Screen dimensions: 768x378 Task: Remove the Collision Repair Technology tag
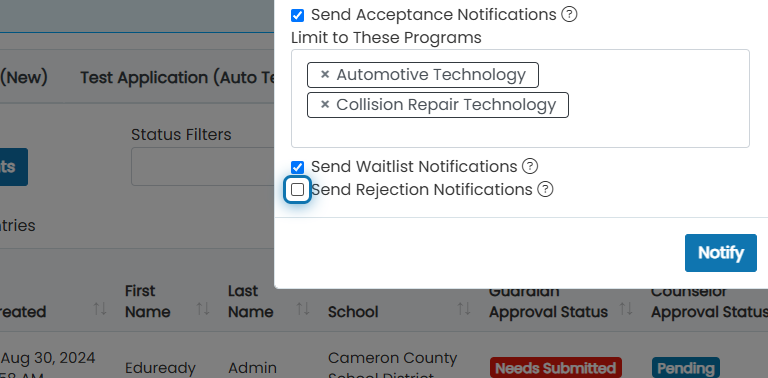click(x=324, y=105)
